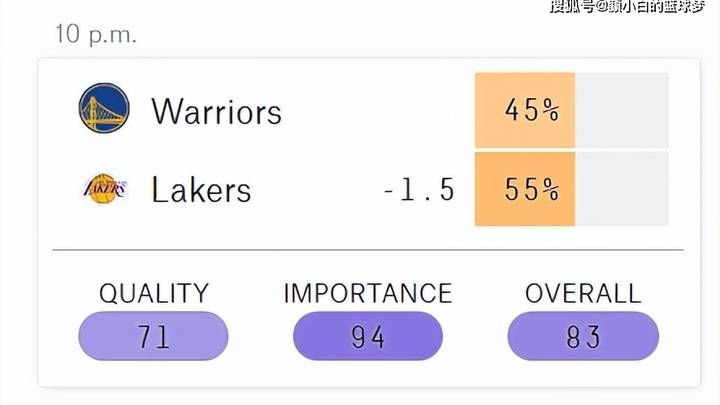Viewport: 720px width, 405px height.
Task: Click the gray empty part of Warriors bar
Action: point(622,110)
